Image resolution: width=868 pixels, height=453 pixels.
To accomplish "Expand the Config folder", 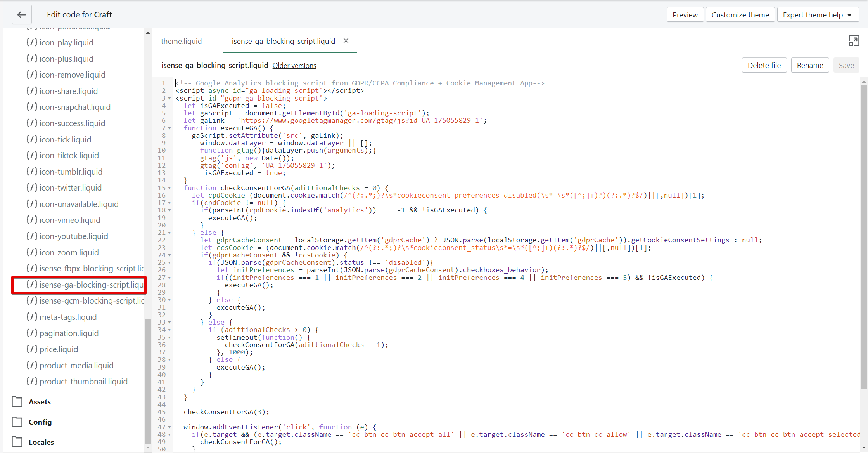I will pyautogui.click(x=32, y=422).
